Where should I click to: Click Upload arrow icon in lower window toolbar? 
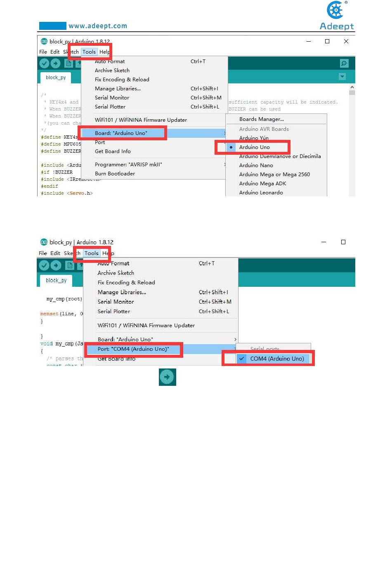(x=56, y=265)
